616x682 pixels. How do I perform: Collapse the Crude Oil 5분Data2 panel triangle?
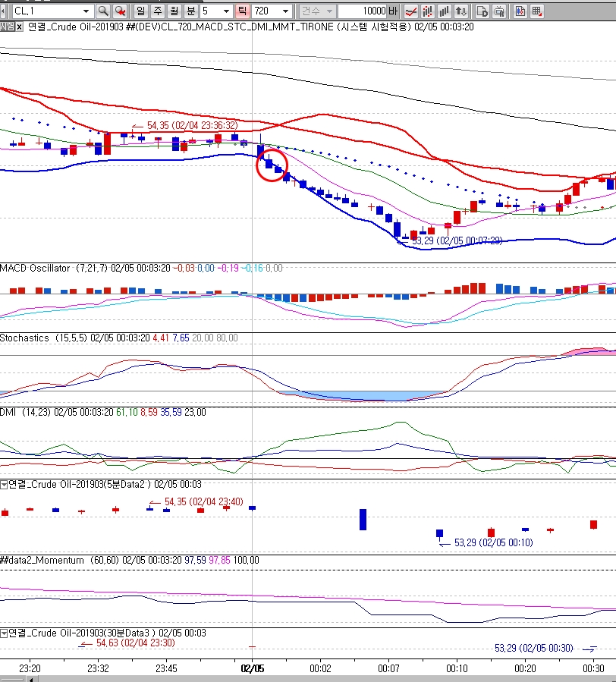4,484
